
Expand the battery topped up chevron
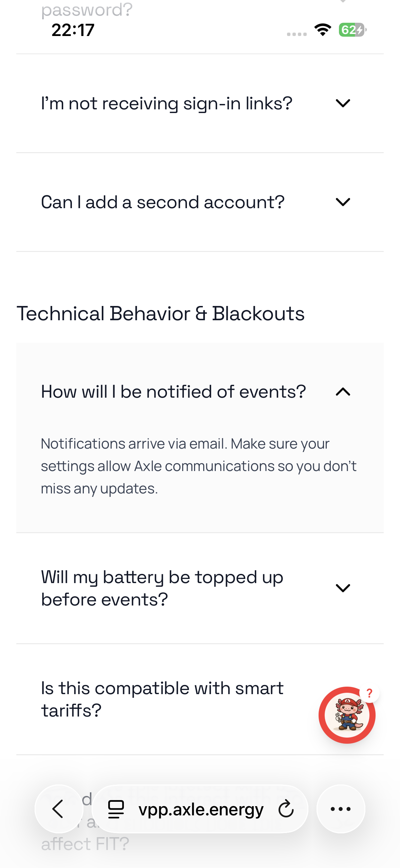coord(343,588)
